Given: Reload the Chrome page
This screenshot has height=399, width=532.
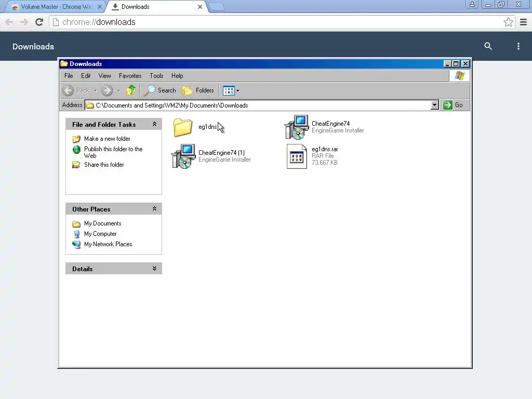Looking at the screenshot, I should [39, 22].
